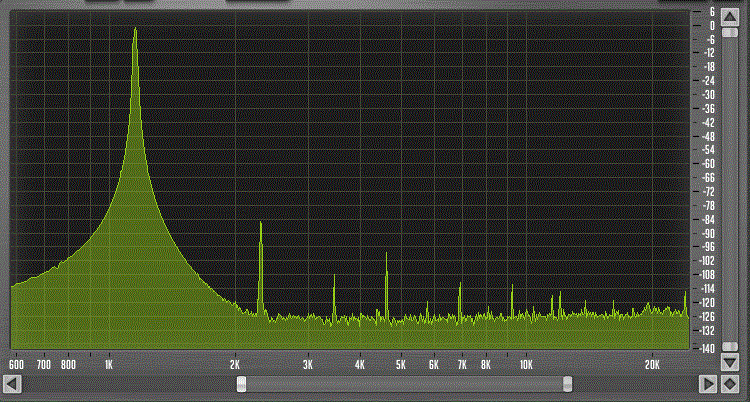The width and height of the screenshot is (750, 402).
Task: Click the -36 dB scale label
Action: 708,108
